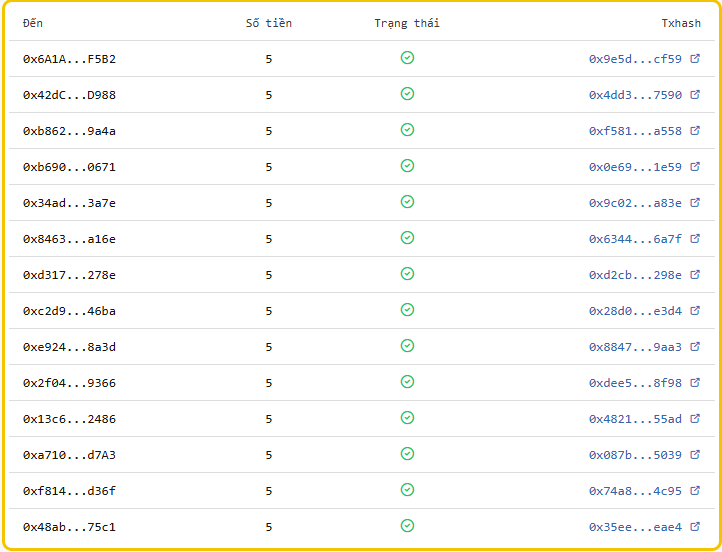Open external link icon beside 0xd2cb...298e
The height and width of the screenshot is (552, 722).
coord(695,274)
